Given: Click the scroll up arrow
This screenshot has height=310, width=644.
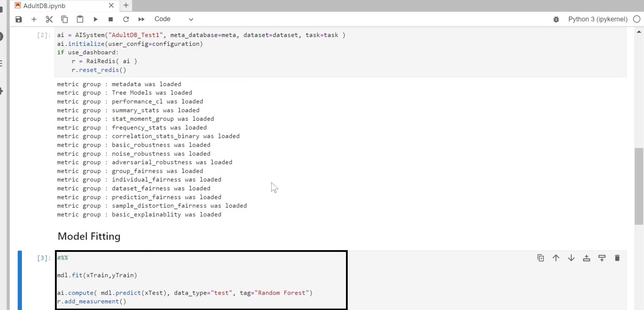Looking at the screenshot, I should [639, 32].
